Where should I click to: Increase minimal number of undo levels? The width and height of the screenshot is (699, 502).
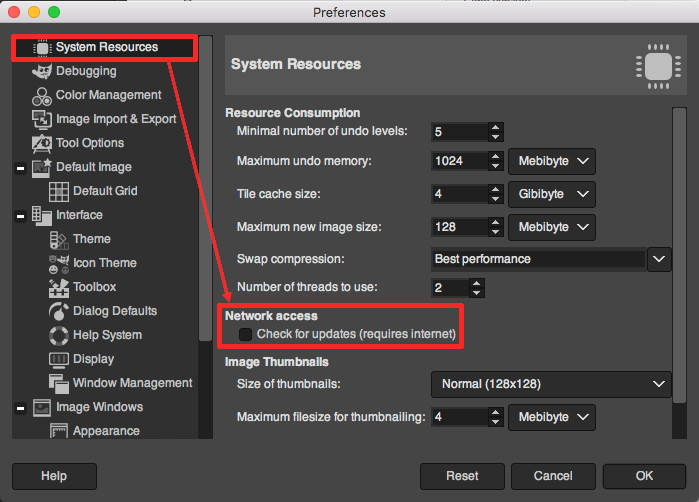[495, 127]
